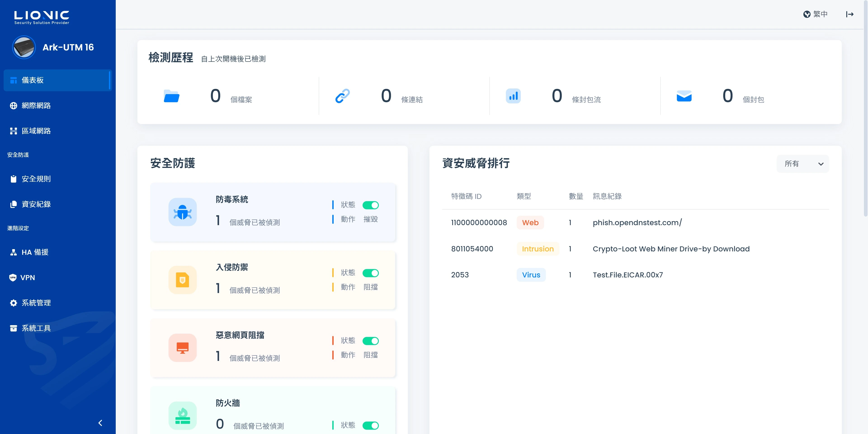Go to the VPN menu item
This screenshot has width=868, height=434.
(x=27, y=278)
